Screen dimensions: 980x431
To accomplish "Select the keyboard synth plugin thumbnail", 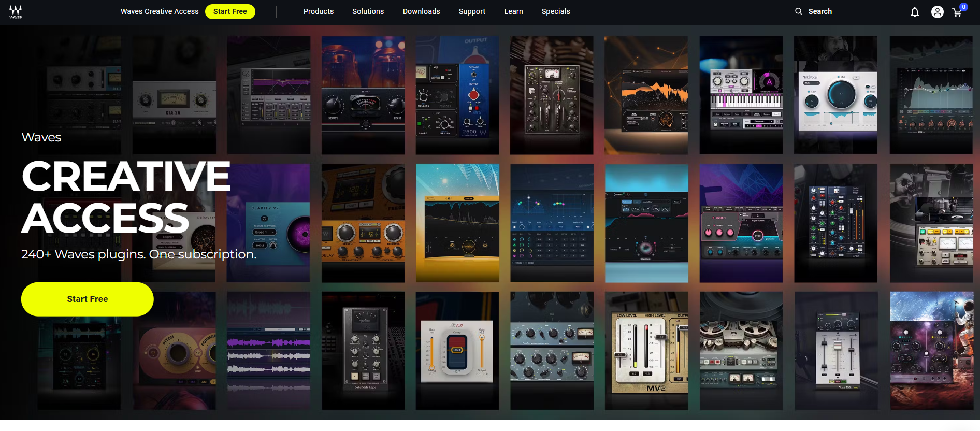I will pyautogui.click(x=741, y=95).
